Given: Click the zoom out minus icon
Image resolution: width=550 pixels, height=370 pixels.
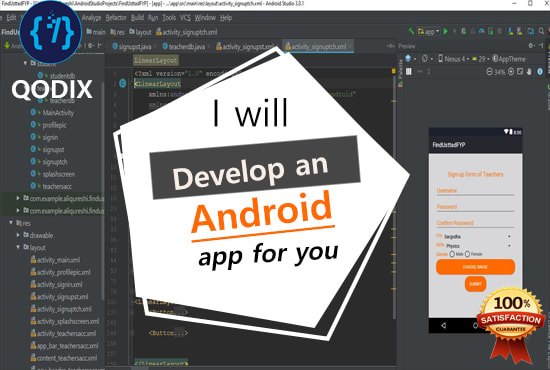Looking at the screenshot, I should 489,72.
